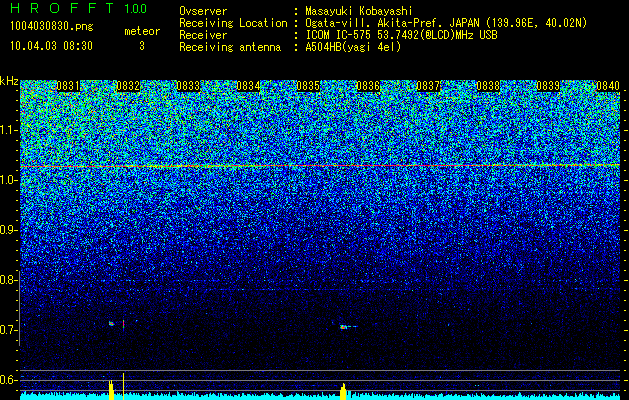
Task: Click the 'meteor' count label
Action: click(142, 31)
